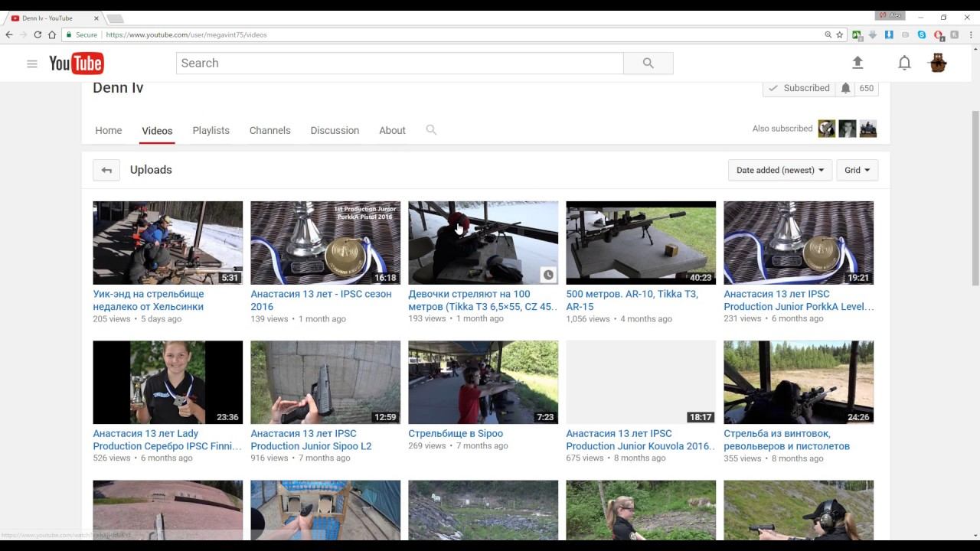Open the Chrome three-dot menu
The image size is (980, 551).
click(970, 34)
